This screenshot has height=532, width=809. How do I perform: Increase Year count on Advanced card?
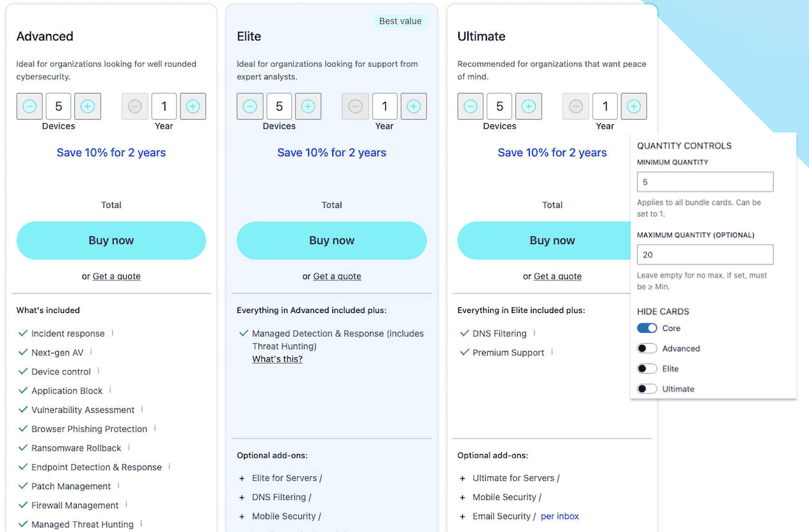click(193, 106)
